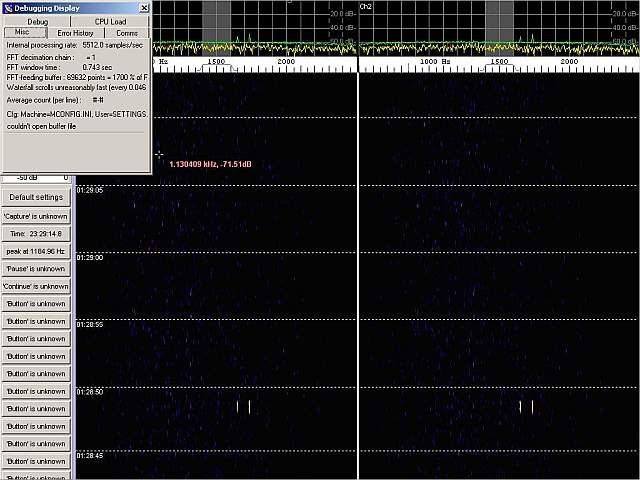Image resolution: width=640 pixels, height=480 pixels.
Task: Open the Error History tab
Action: click(75, 33)
